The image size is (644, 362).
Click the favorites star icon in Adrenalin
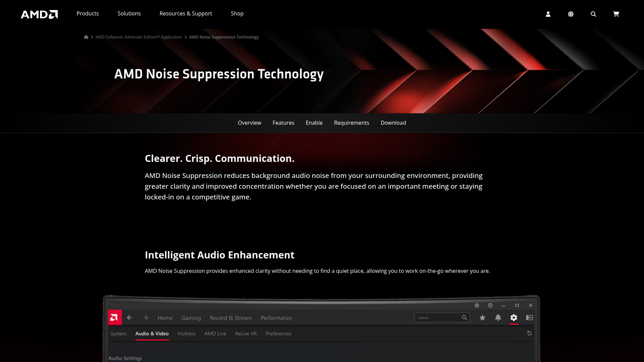pyautogui.click(x=482, y=317)
